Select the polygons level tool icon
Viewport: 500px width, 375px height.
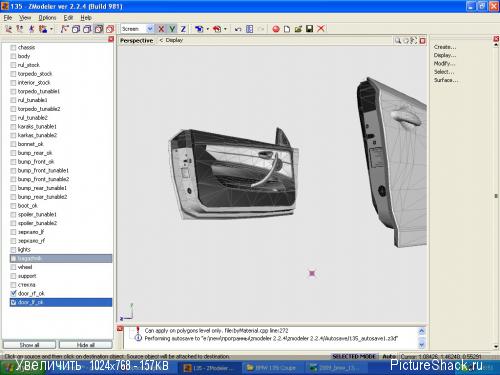point(31,29)
